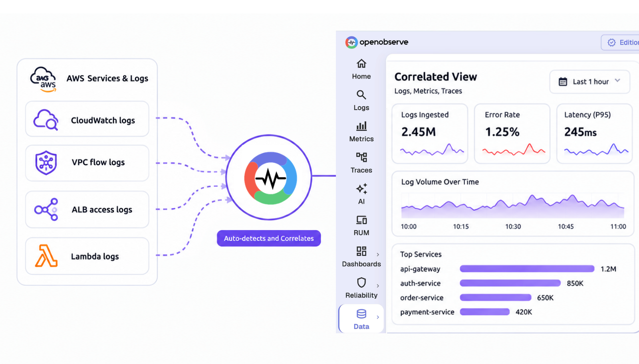Click the openobserve wordmark text
Image resolution: width=639 pixels, height=364 pixels.
384,42
